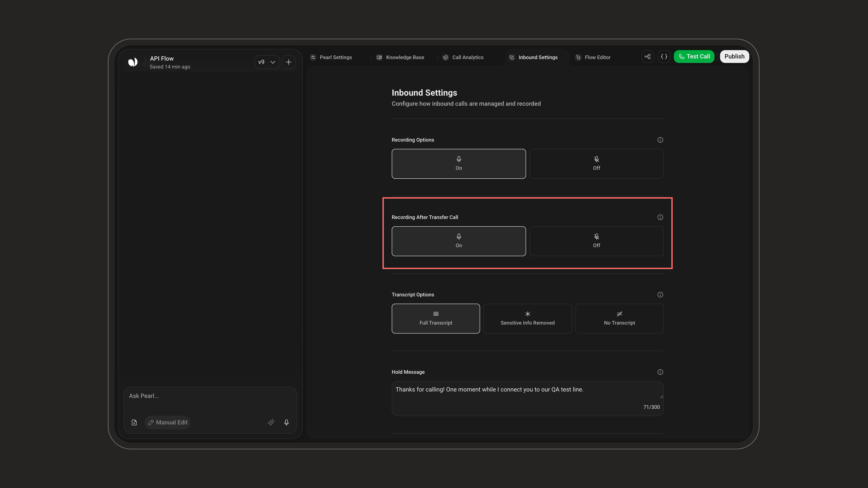Set Recording After Transfer Call to Off
Screen dimensions: 868x488
[596, 241]
